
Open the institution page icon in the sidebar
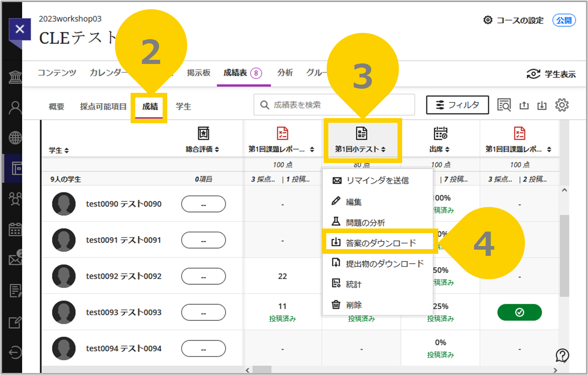tap(15, 77)
